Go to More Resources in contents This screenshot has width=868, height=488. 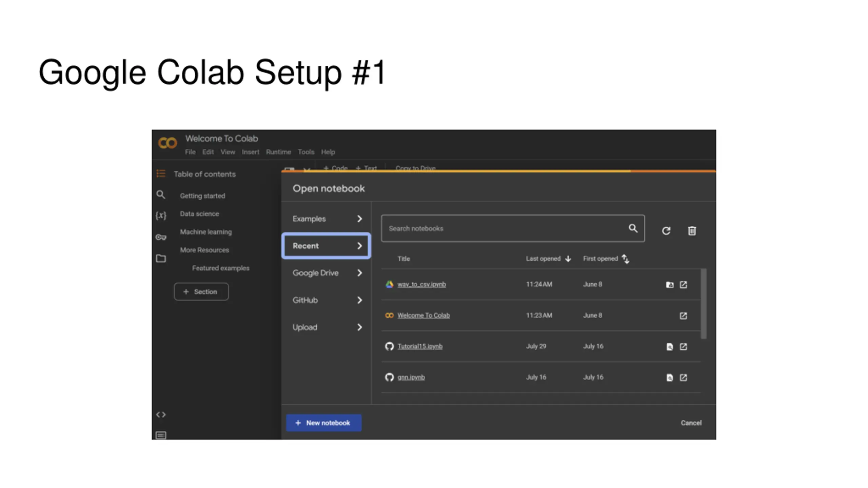pyautogui.click(x=204, y=250)
